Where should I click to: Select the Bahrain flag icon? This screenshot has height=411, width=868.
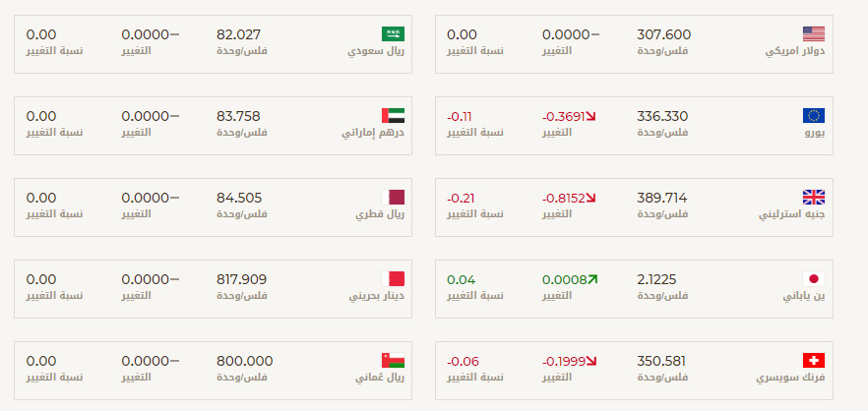(x=393, y=279)
